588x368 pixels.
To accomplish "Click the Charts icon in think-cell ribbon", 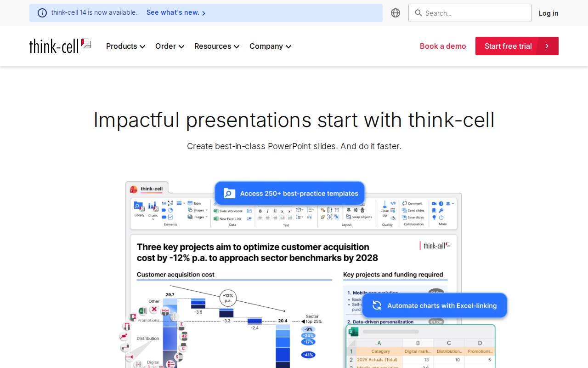I will (x=153, y=206).
